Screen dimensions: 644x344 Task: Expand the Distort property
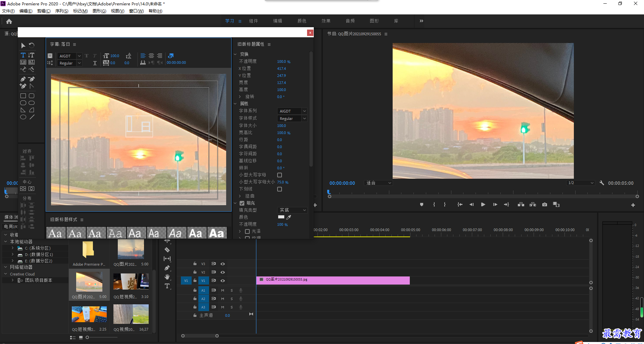point(240,196)
